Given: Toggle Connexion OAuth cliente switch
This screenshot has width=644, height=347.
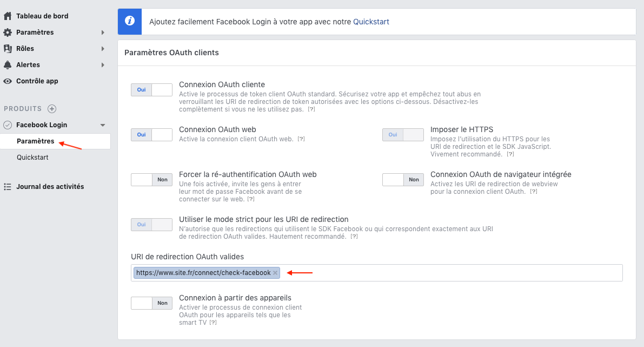Looking at the screenshot, I should click(151, 90).
